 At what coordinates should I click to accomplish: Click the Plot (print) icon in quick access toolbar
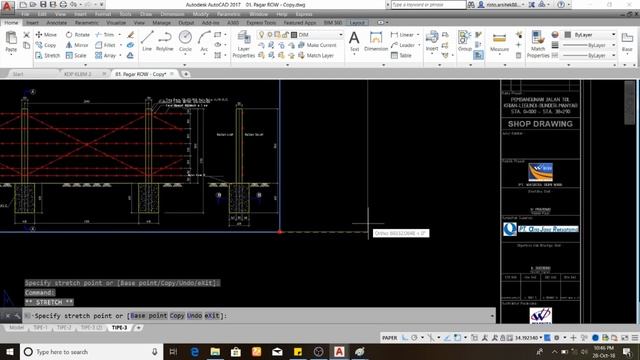tap(63, 4)
